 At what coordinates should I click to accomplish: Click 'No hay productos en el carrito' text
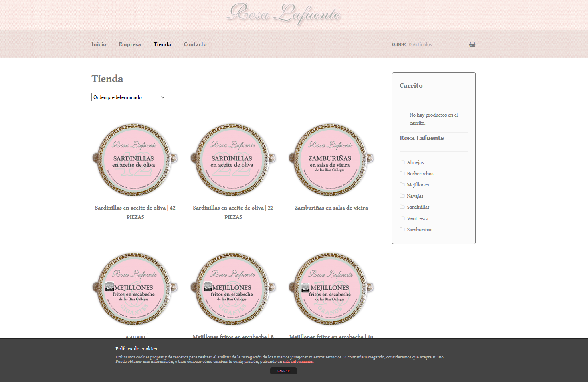[434, 119]
